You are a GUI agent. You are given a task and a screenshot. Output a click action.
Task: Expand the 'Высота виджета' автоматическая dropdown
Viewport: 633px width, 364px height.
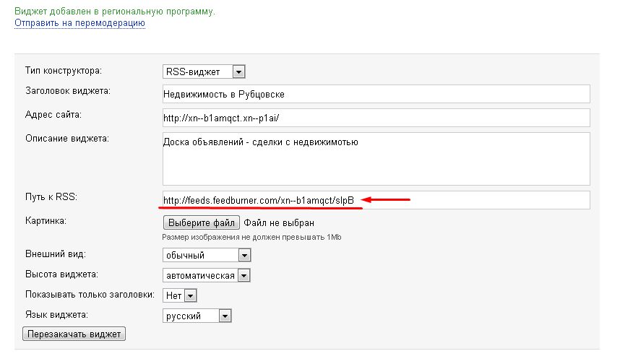[x=207, y=275]
